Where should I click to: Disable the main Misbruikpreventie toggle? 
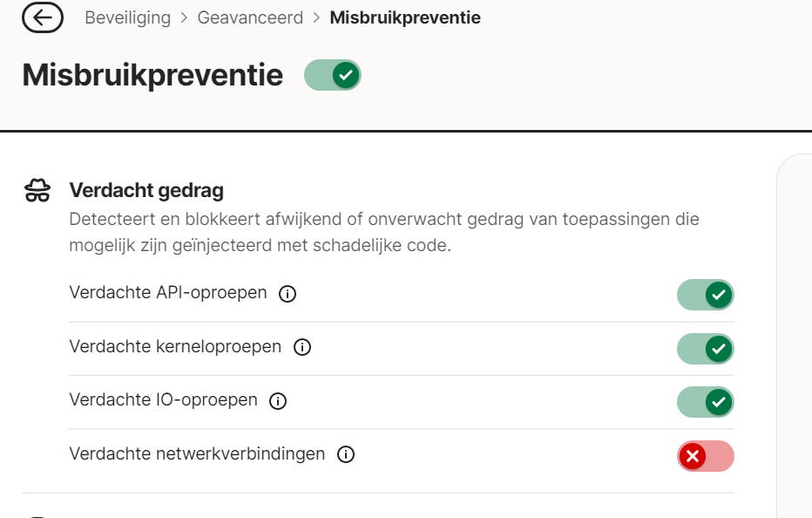click(x=332, y=76)
